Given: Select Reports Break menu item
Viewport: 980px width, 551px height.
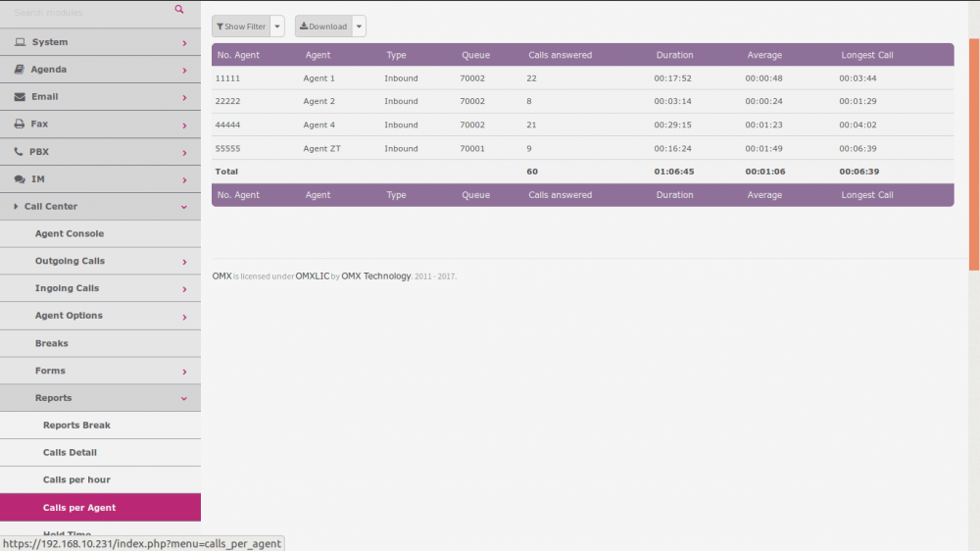Looking at the screenshot, I should [x=76, y=426].
